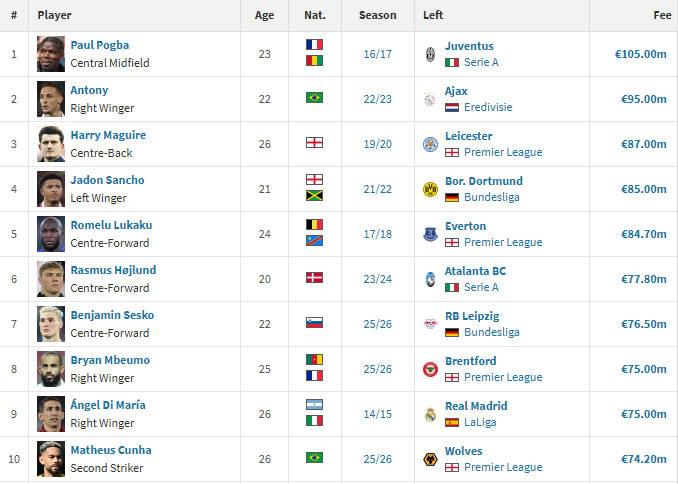
Task: Open Rasmus Højlund's player profile link
Action: (113, 270)
